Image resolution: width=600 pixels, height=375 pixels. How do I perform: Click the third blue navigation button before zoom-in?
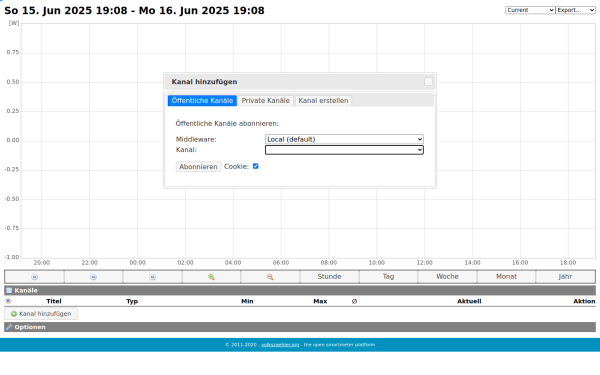[152, 277]
